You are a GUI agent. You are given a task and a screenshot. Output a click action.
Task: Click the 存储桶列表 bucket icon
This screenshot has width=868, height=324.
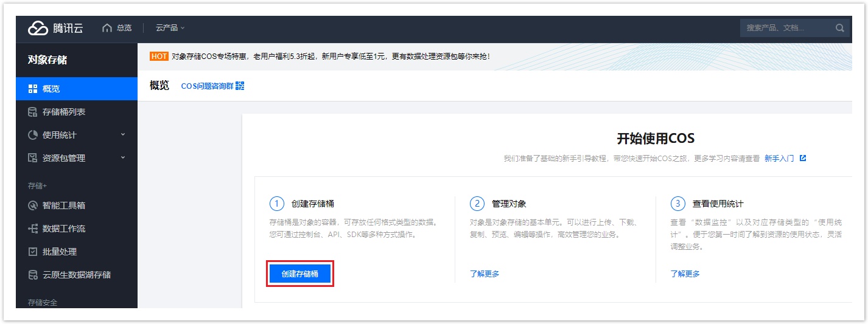coord(33,112)
